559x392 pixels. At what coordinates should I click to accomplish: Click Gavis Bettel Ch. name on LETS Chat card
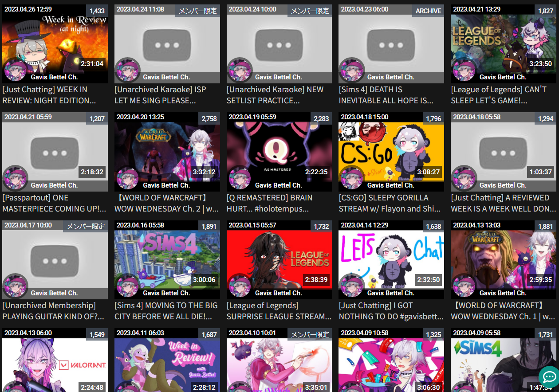390,293
